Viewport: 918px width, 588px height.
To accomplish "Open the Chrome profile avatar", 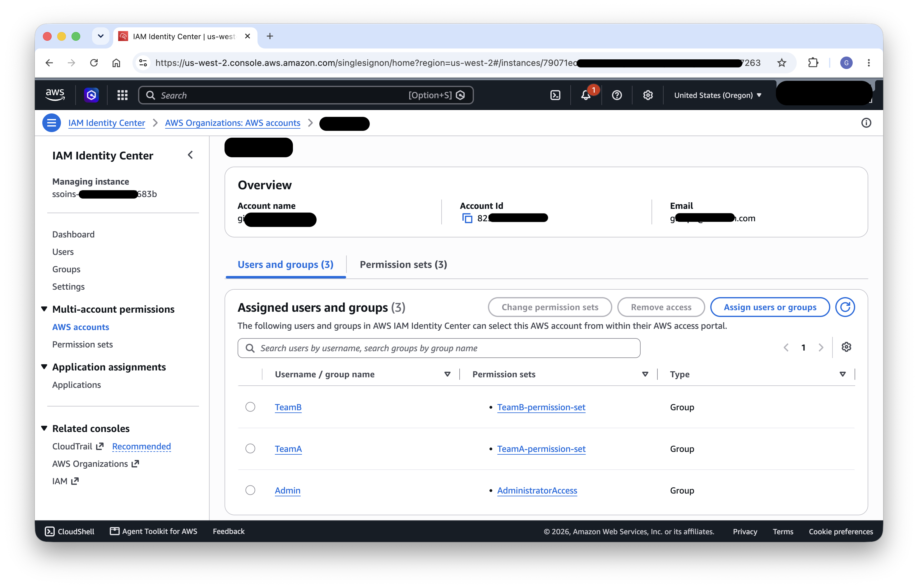I will [x=846, y=62].
